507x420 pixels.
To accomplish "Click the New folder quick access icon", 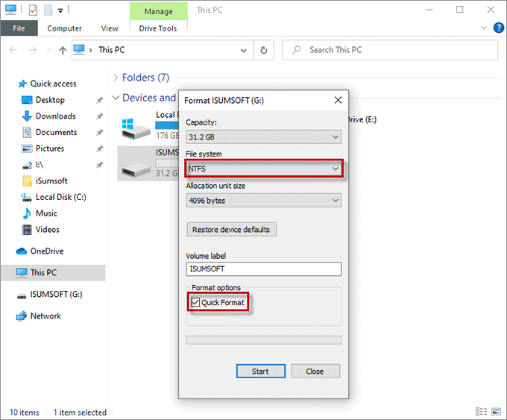I will pos(48,10).
